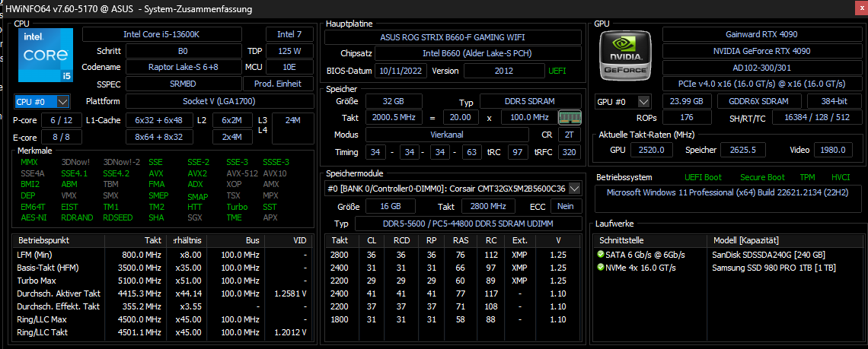Click the Vierkanal mode field
Screen dimensions: 868x349
(x=447, y=135)
